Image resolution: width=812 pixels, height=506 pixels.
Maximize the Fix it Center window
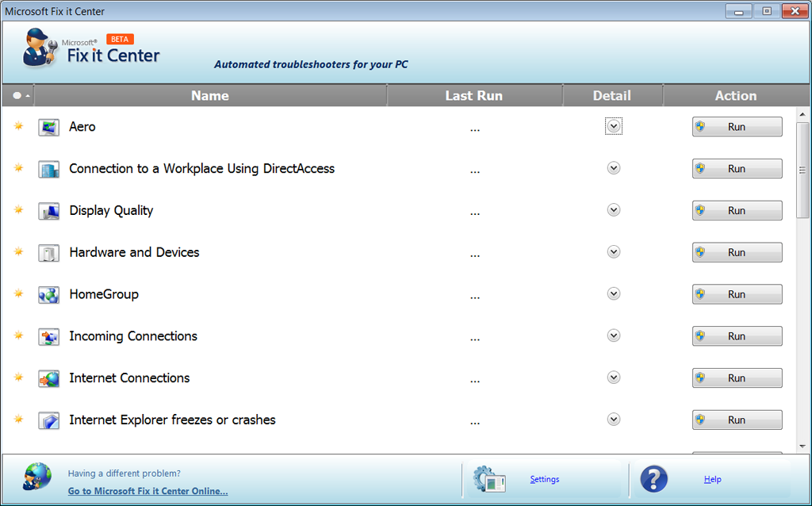[767, 11]
